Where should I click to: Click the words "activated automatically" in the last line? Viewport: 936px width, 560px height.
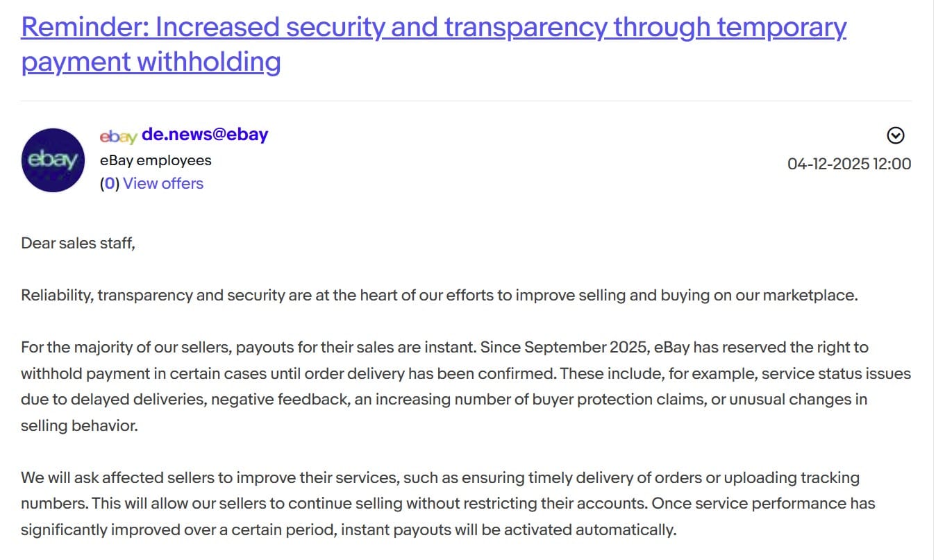coord(590,530)
